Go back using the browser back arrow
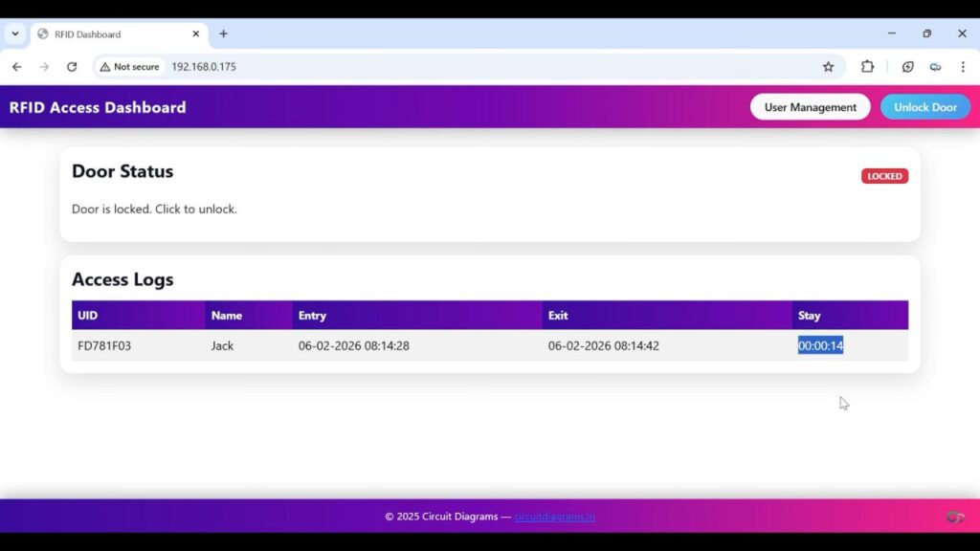 [17, 67]
